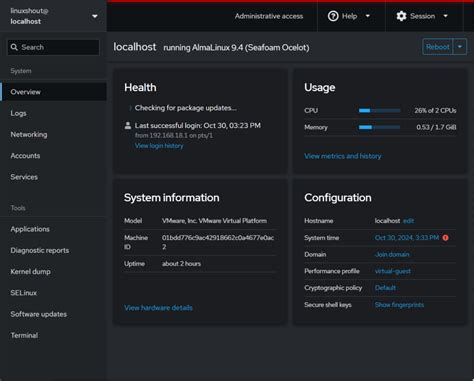Viewport: 474px width, 381px height.
Task: Click the Default cryptographic policy link
Action: [x=385, y=288]
